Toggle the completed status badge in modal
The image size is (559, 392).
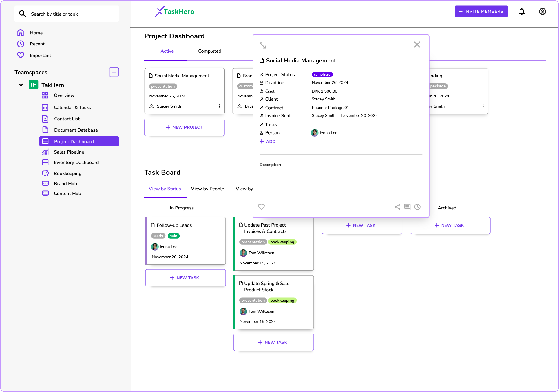[x=321, y=74]
